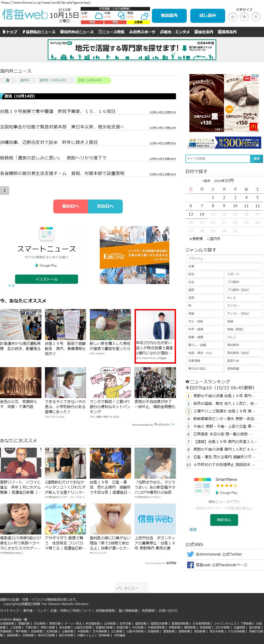Open the official Facebook page icon
The width and height of the screenshot is (264, 644).
[190, 565]
